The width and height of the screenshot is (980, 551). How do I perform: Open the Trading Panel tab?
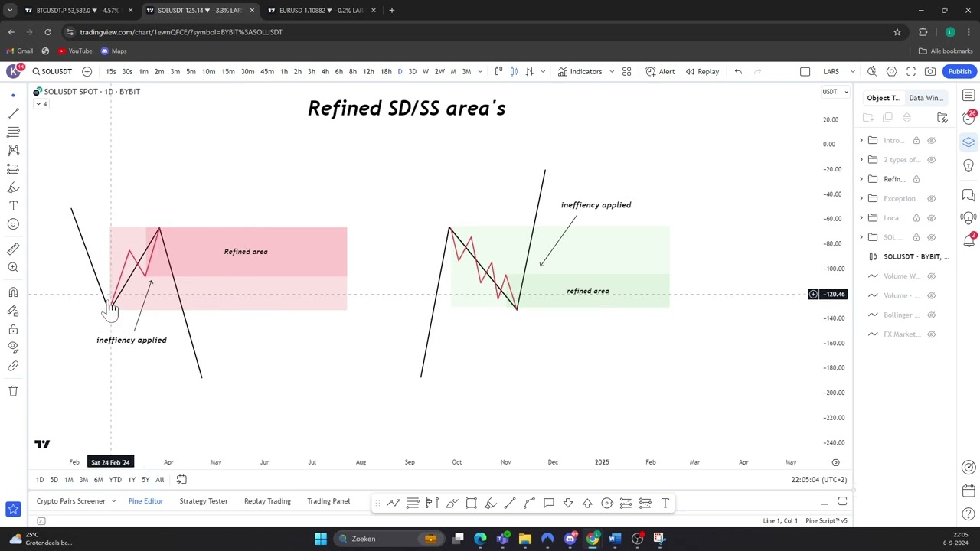(x=328, y=501)
